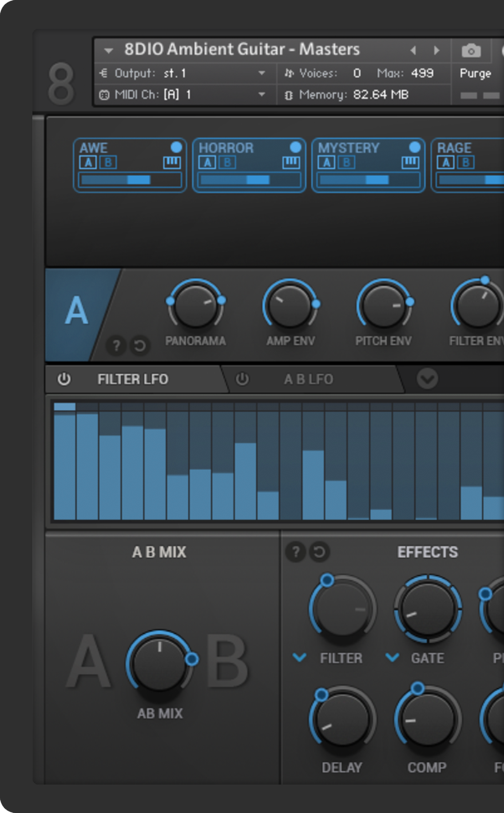504x813 pixels.
Task: Toggle the AWE preset blue enable dot
Action: click(x=176, y=147)
